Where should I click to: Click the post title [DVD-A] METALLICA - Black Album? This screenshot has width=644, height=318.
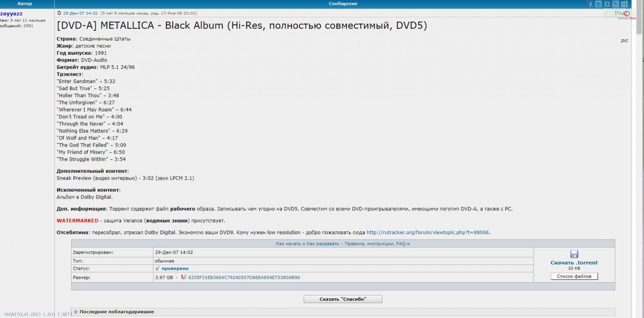point(242,25)
